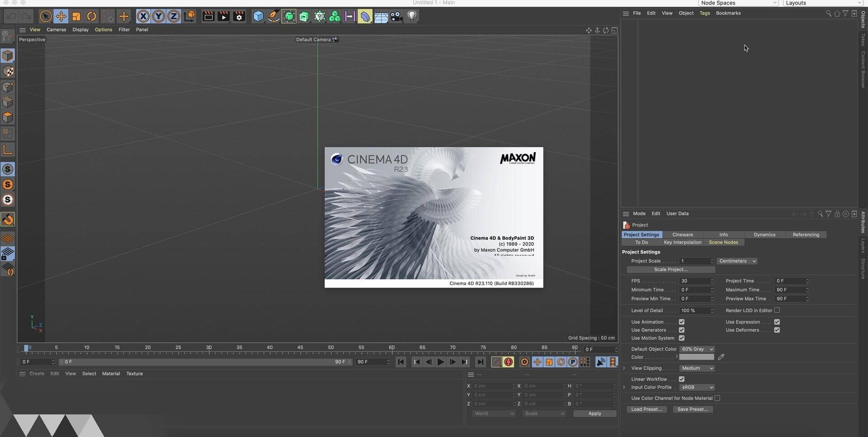This screenshot has width=868, height=437.
Task: Click the gray Color swatch
Action: click(696, 357)
